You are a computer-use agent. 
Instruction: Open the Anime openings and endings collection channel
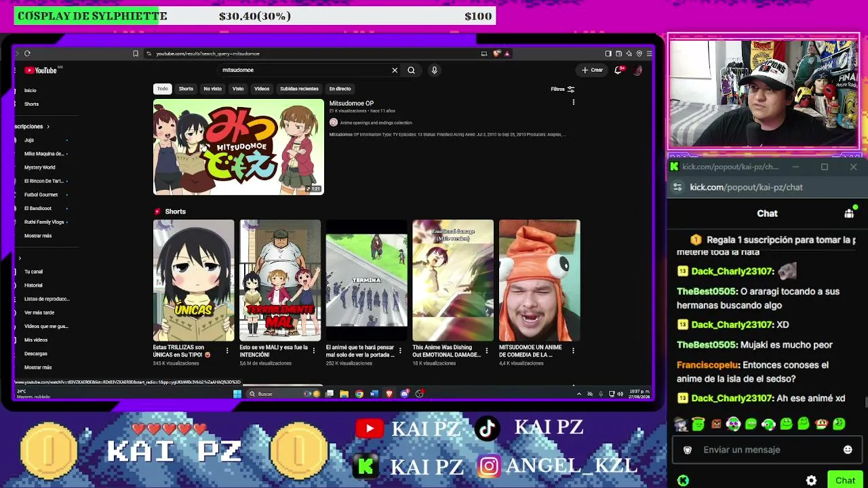tap(376, 123)
